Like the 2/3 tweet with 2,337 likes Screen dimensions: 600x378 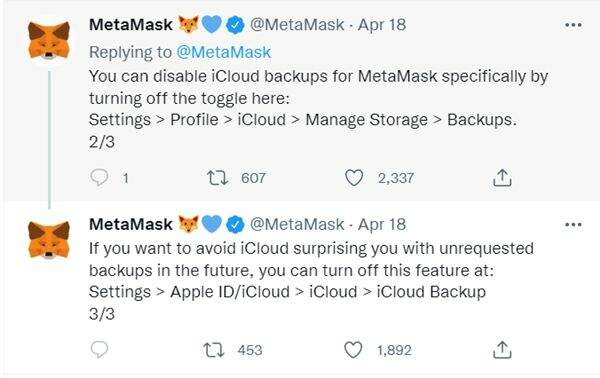pos(354,178)
